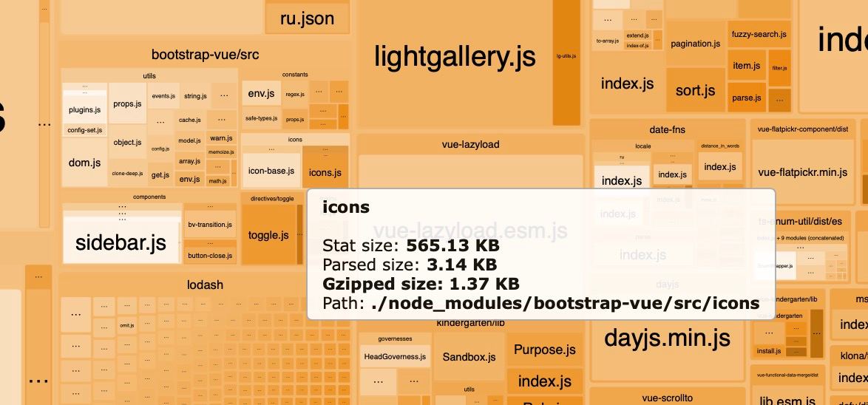The image size is (868, 405).
Task: Click the narrow lg-utils.js block
Action: 566,56
